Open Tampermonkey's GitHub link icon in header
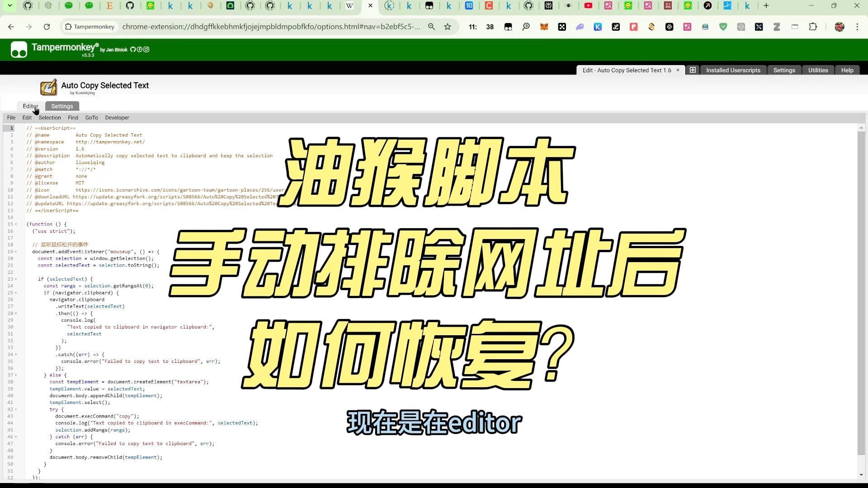Viewport: 868px width, 488px height. [x=133, y=50]
